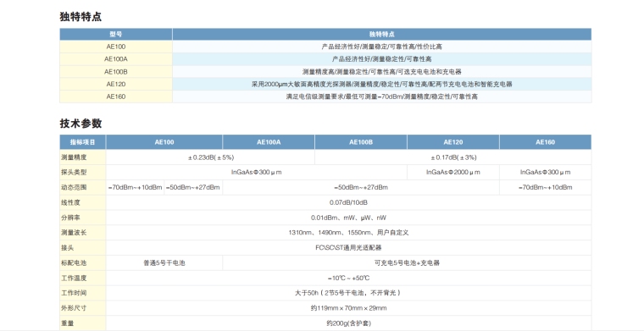Click the AE100B column header in 技术参数
This screenshot has height=331, width=644.
point(361,142)
